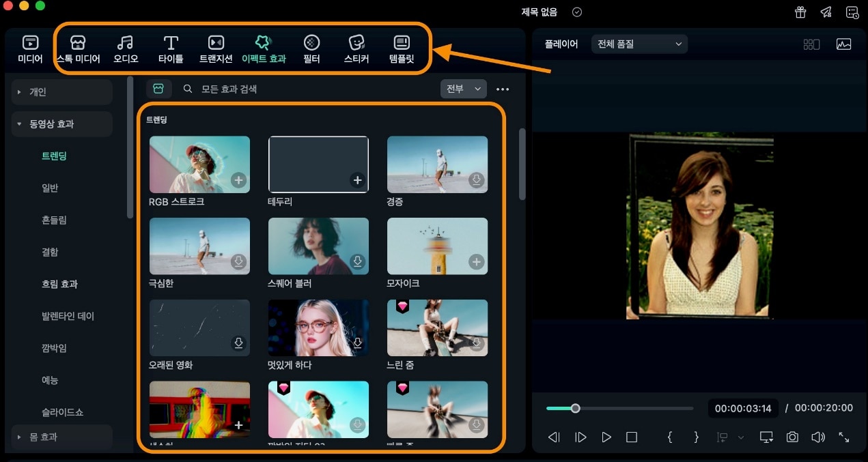Select the 멋있게 하다 thumbnail
This screenshot has height=462, width=868.
pos(318,328)
